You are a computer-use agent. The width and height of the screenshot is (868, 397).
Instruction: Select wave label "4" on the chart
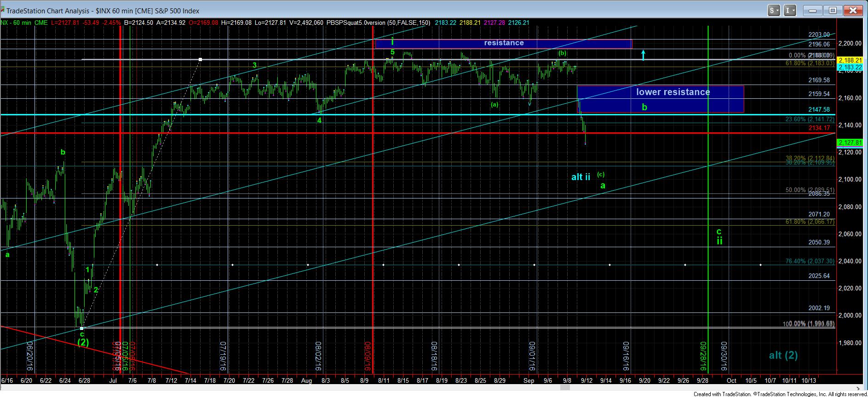319,120
